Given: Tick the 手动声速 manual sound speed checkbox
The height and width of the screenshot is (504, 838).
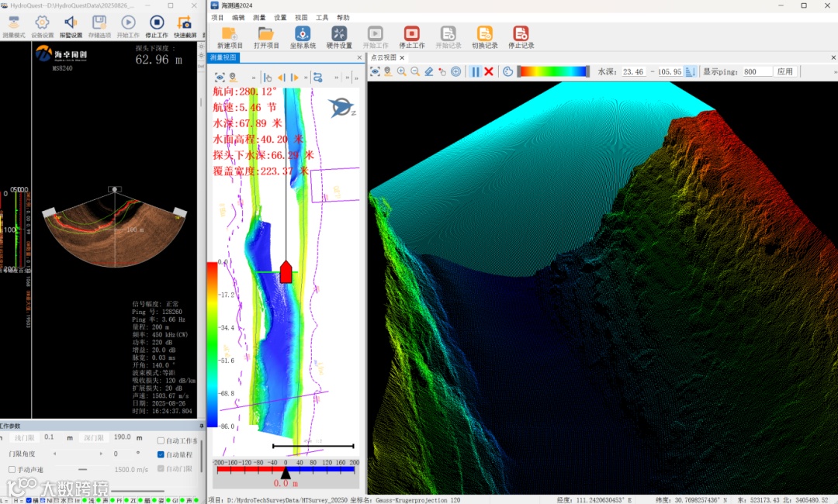Looking at the screenshot, I should [x=12, y=469].
